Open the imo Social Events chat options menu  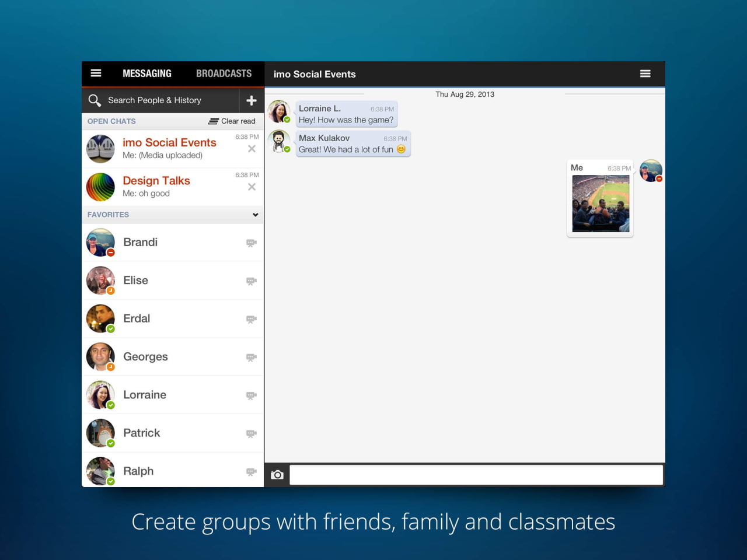click(645, 73)
